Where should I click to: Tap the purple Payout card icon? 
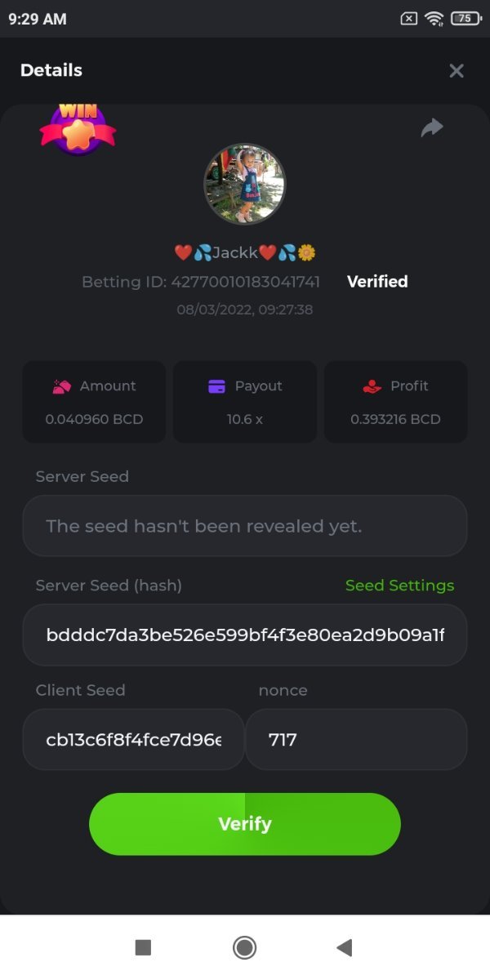coord(216,386)
